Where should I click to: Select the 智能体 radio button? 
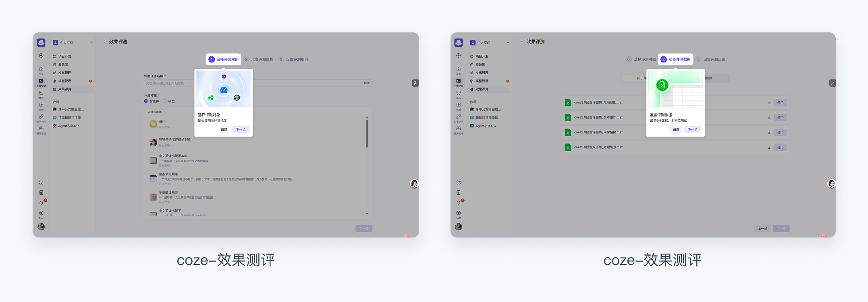[146, 101]
